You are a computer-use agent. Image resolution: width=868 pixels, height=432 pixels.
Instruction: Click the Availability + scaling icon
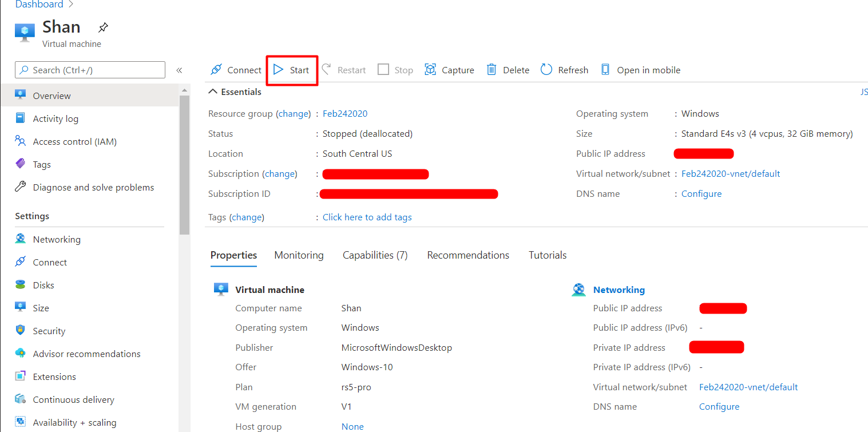pos(21,422)
